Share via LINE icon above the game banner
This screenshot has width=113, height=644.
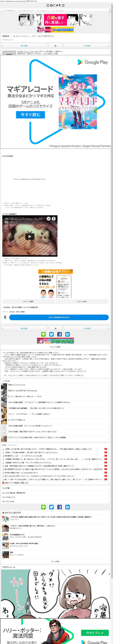[43, 334]
